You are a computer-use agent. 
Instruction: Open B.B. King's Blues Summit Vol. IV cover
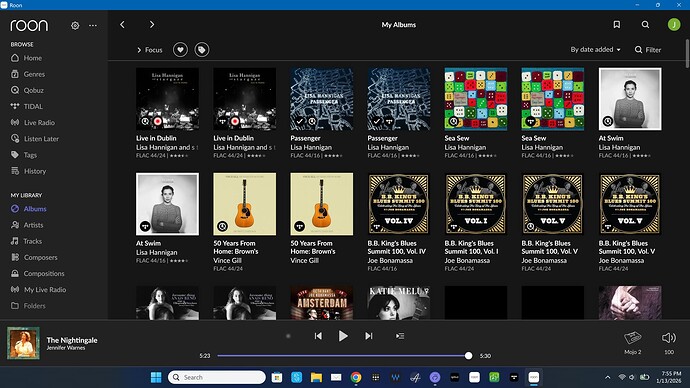(399, 204)
